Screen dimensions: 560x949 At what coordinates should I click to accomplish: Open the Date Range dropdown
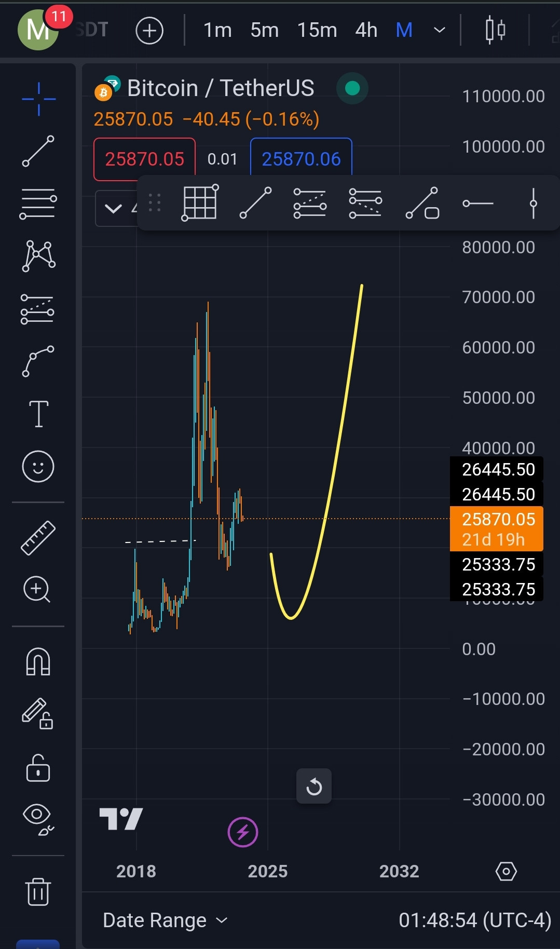[x=165, y=920]
